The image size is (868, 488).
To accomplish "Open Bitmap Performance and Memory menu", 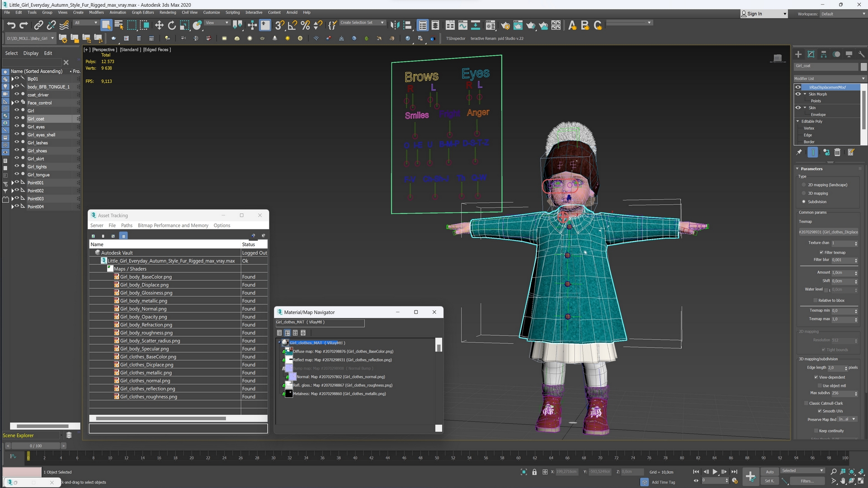I will coord(173,225).
